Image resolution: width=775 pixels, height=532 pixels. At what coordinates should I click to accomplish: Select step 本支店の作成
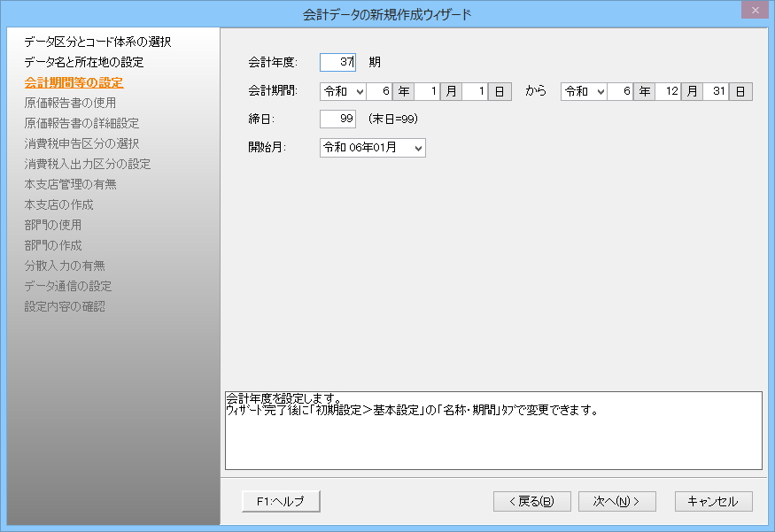pyautogui.click(x=58, y=204)
